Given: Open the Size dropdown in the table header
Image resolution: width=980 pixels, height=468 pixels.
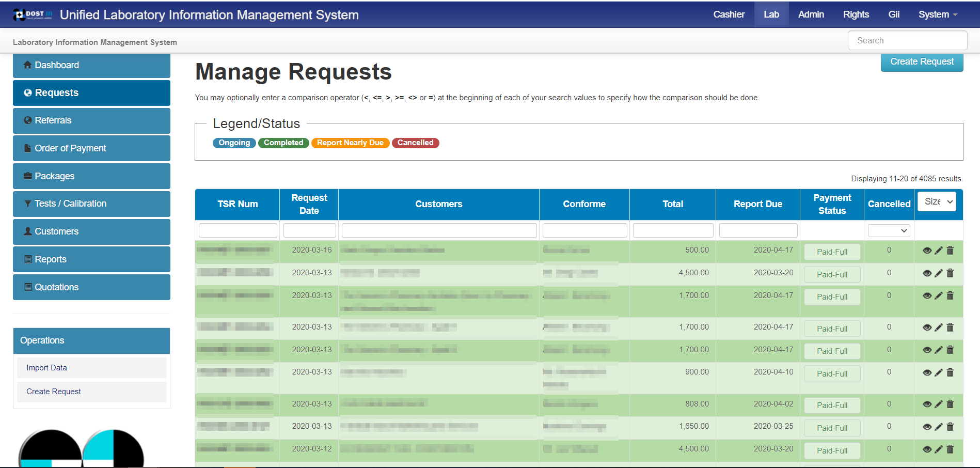Looking at the screenshot, I should 937,201.
